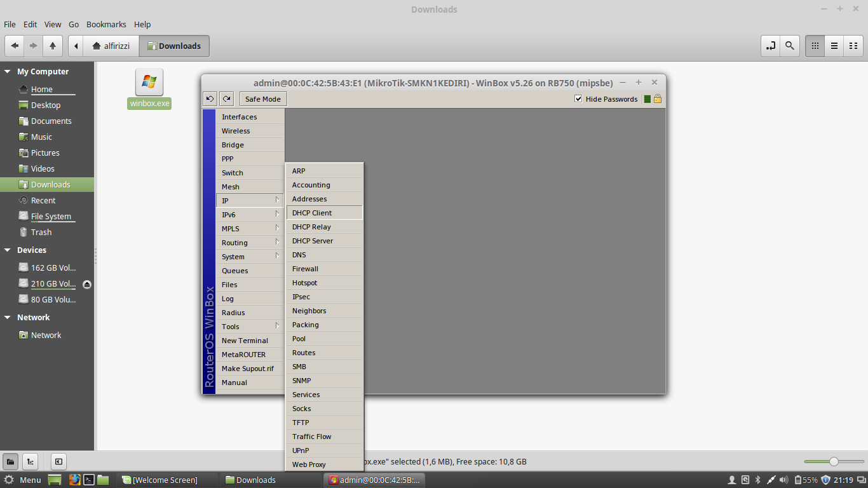Switch to icon view in Nemo
This screenshot has width=868, height=488.
[x=815, y=46]
